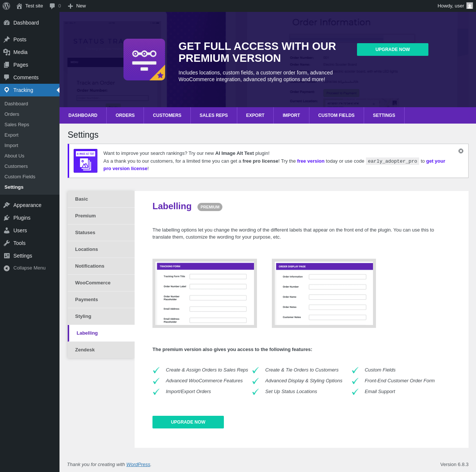Click the AI Image Alt Text plugin icon
The image size is (476, 472).
tap(86, 161)
